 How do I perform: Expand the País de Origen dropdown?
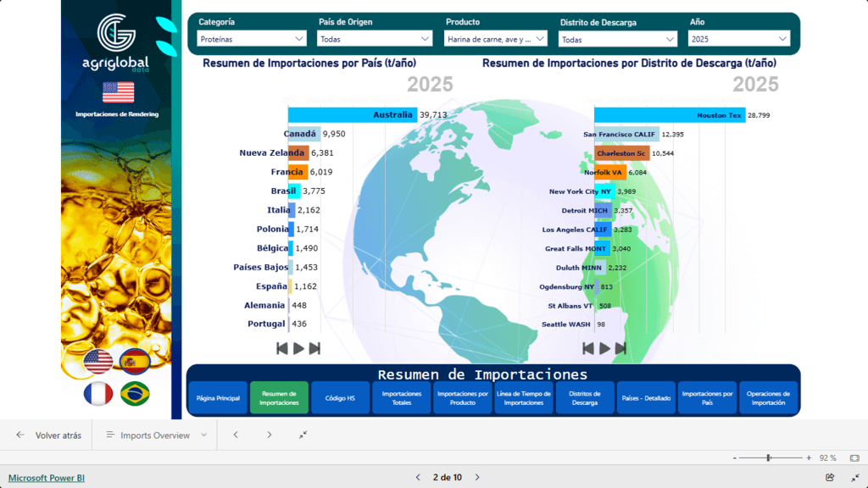click(x=375, y=39)
